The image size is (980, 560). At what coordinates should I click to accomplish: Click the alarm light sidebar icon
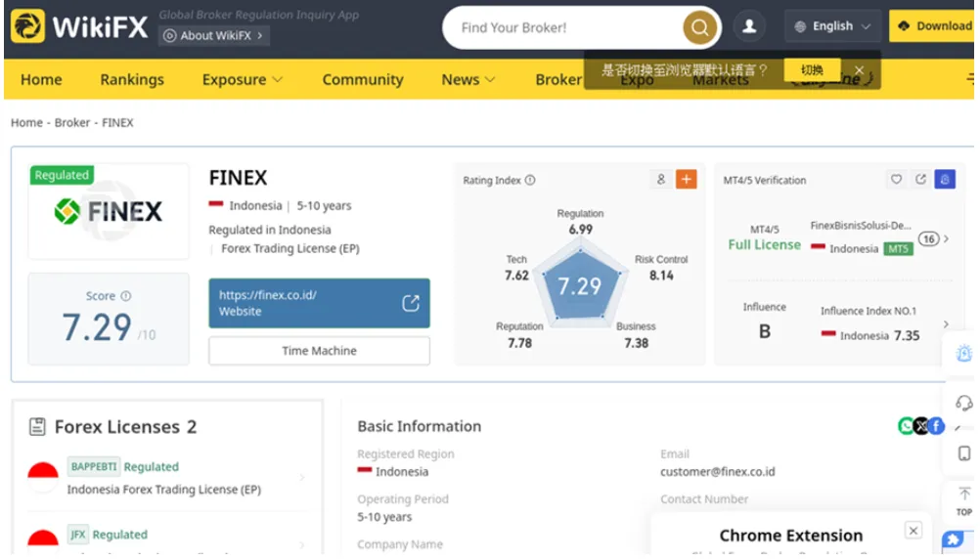pos(964,354)
